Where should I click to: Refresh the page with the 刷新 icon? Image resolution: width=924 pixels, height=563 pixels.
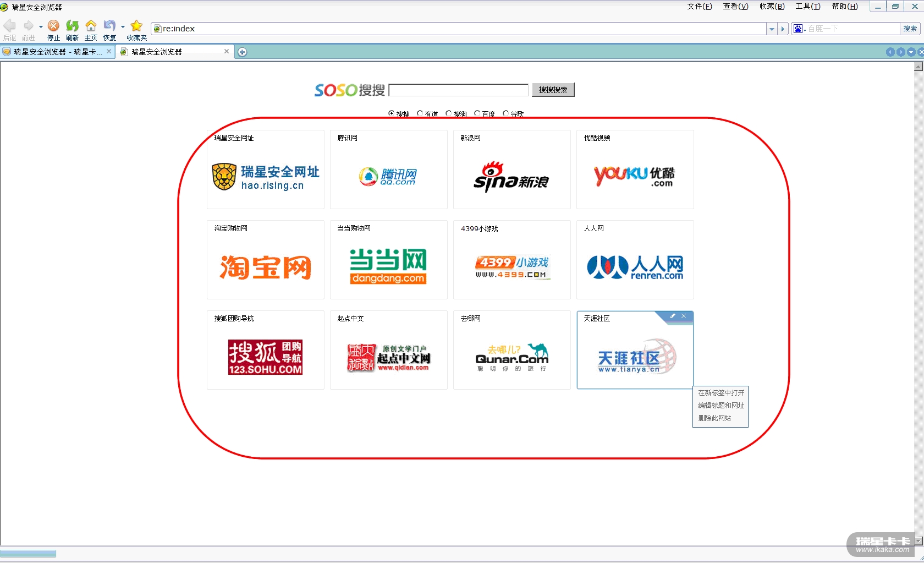(72, 25)
